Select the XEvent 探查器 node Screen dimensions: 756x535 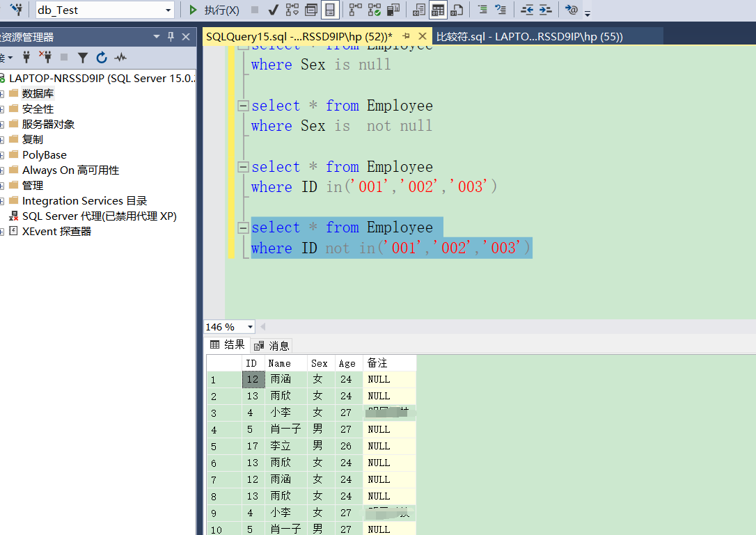point(56,232)
